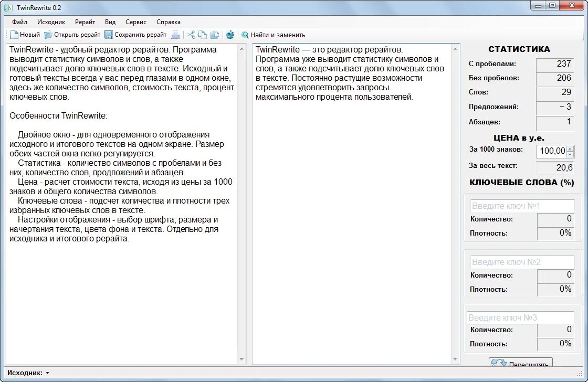Click Открыть рерайт toolbar button

click(72, 35)
